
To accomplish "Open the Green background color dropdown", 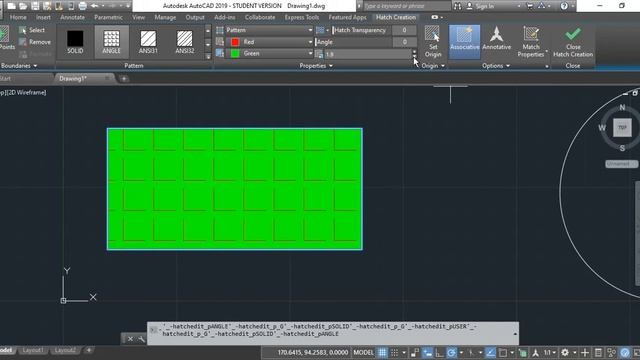I will [269, 53].
